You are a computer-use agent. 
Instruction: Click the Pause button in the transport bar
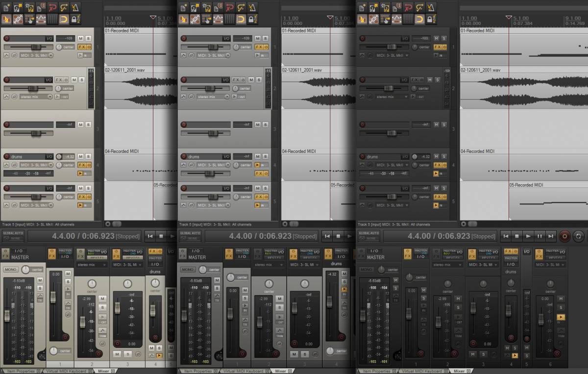point(539,236)
